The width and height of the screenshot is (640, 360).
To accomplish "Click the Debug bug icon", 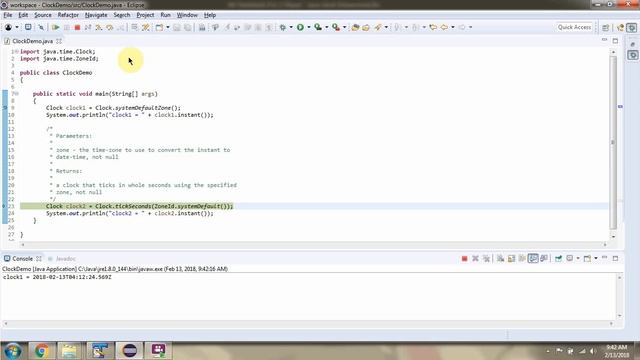I will click(x=282, y=27).
